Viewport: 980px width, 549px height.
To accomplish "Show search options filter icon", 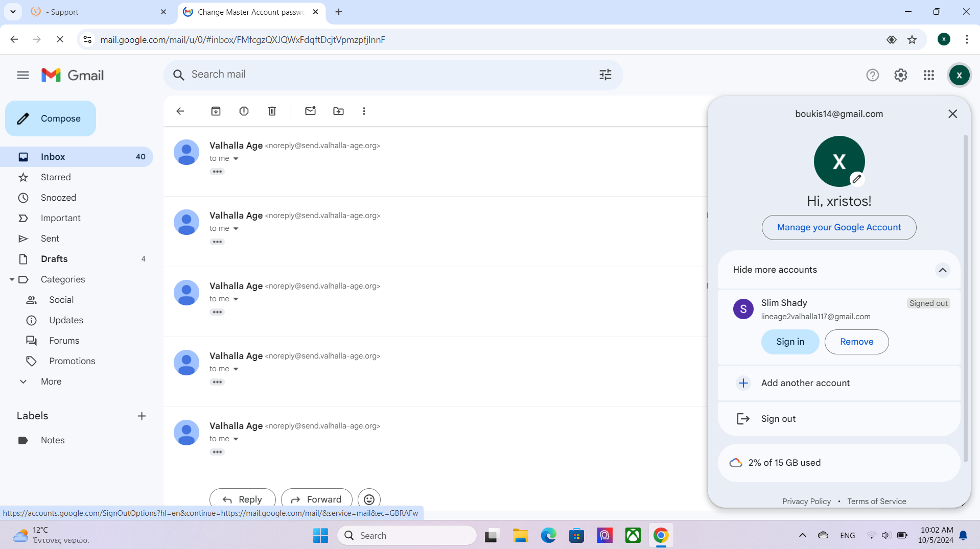I will coord(605,75).
